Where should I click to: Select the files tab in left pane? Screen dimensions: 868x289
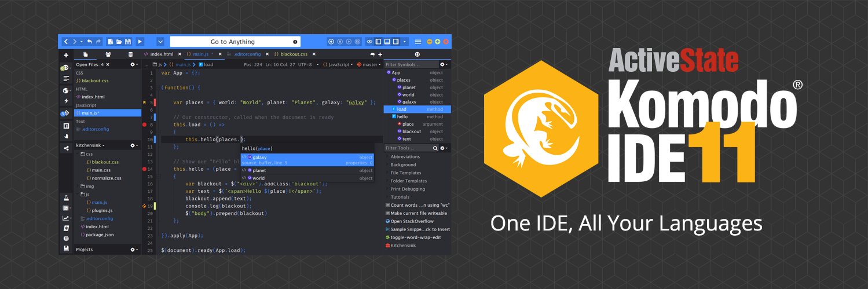[x=86, y=54]
